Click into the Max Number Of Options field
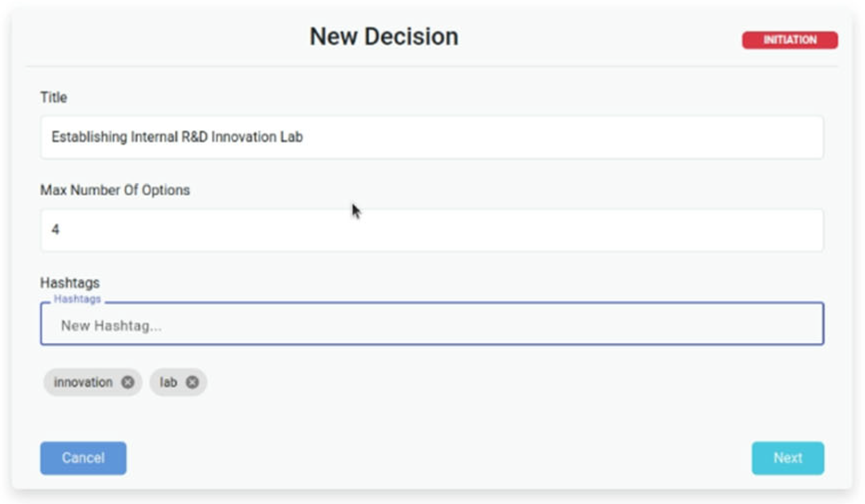Viewport: 865px width, 504px height. click(431, 230)
